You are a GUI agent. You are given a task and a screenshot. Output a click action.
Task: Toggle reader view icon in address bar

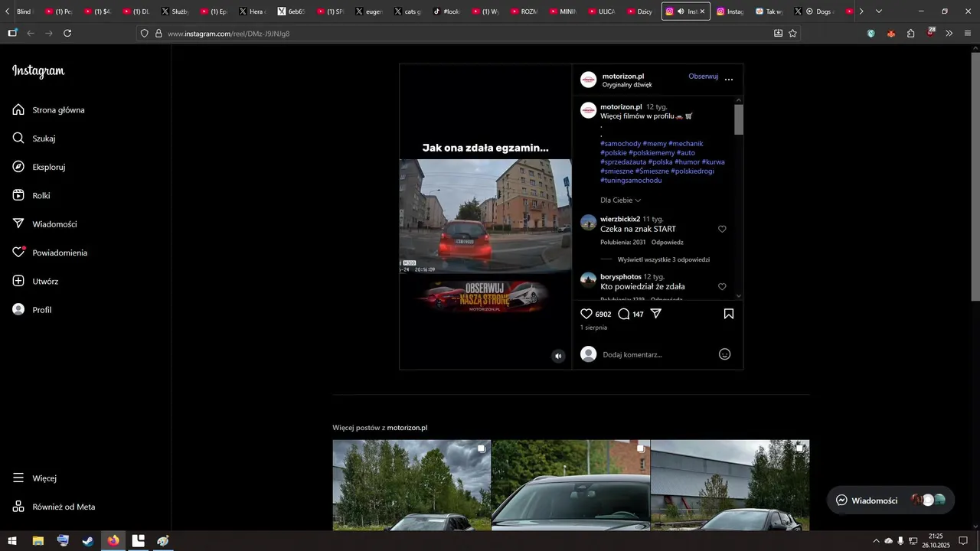pyautogui.click(x=778, y=34)
